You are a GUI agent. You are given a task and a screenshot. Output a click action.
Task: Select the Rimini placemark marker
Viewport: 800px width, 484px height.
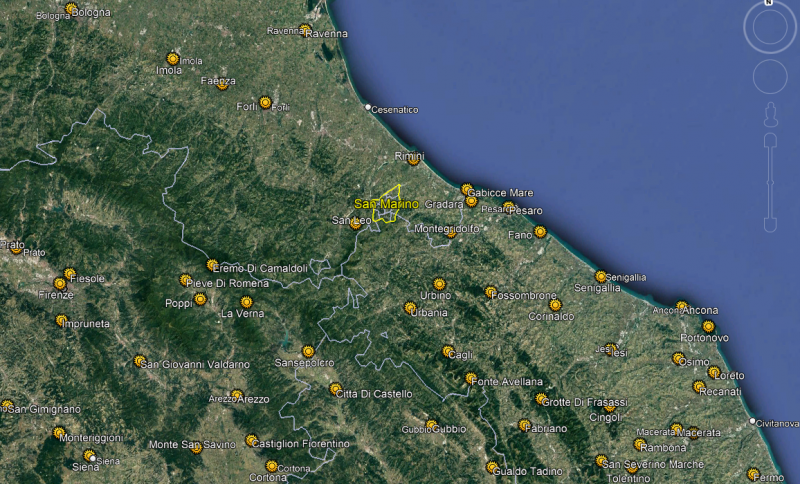tap(413, 159)
